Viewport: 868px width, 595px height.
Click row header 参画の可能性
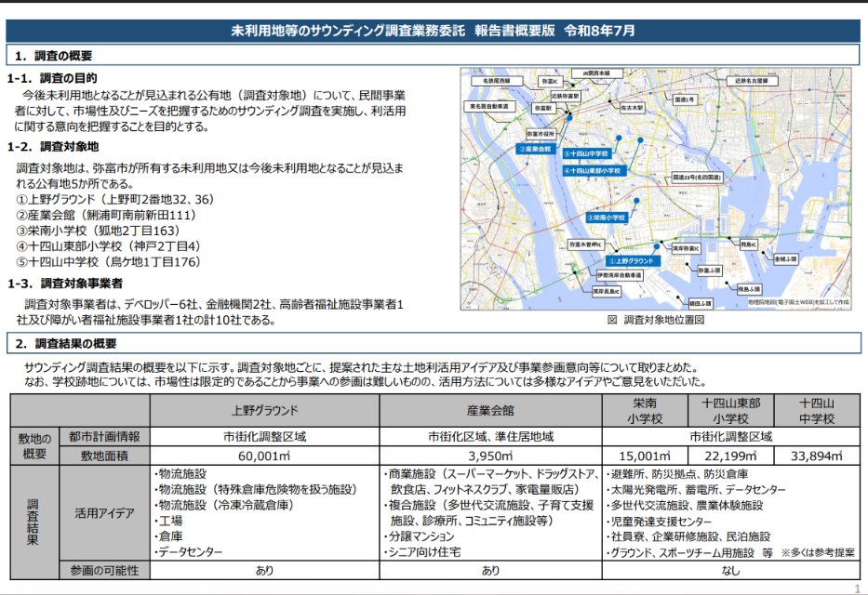point(104,570)
